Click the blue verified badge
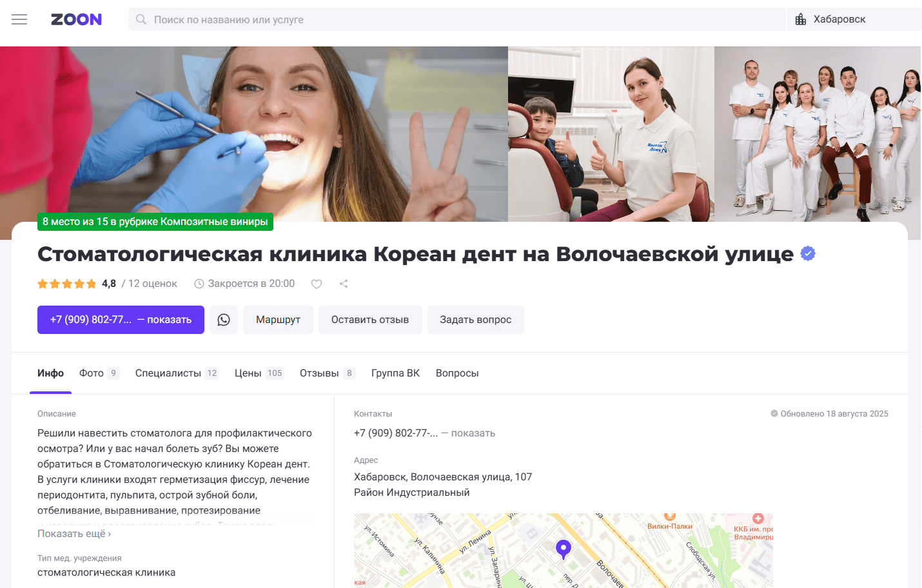Screen dimensions: 922x588 [808, 254]
